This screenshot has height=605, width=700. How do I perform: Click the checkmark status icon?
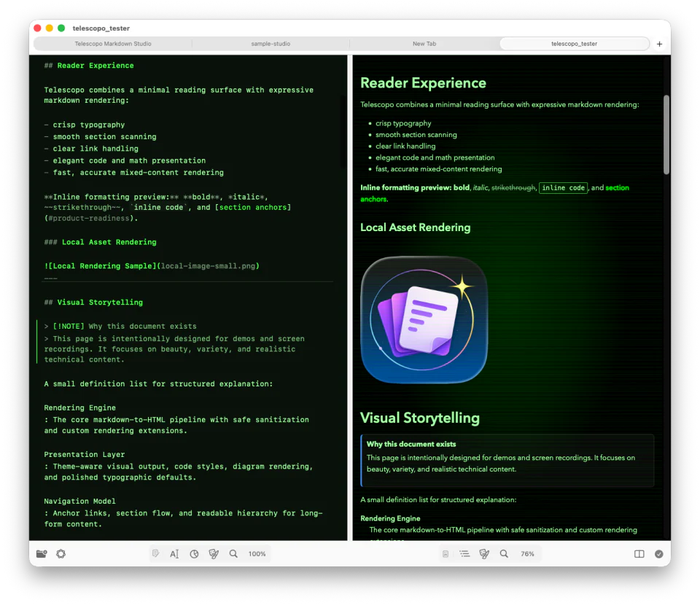tap(659, 554)
